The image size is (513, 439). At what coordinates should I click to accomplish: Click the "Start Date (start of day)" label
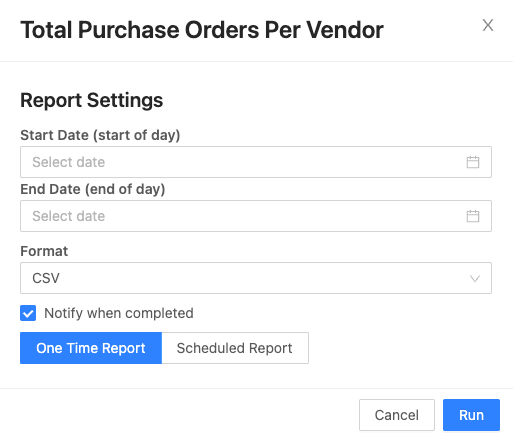[x=100, y=135]
